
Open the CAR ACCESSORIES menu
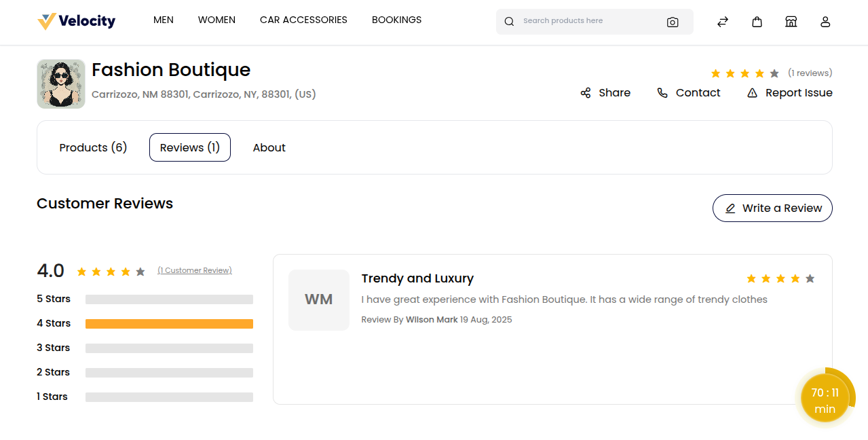pyautogui.click(x=303, y=20)
